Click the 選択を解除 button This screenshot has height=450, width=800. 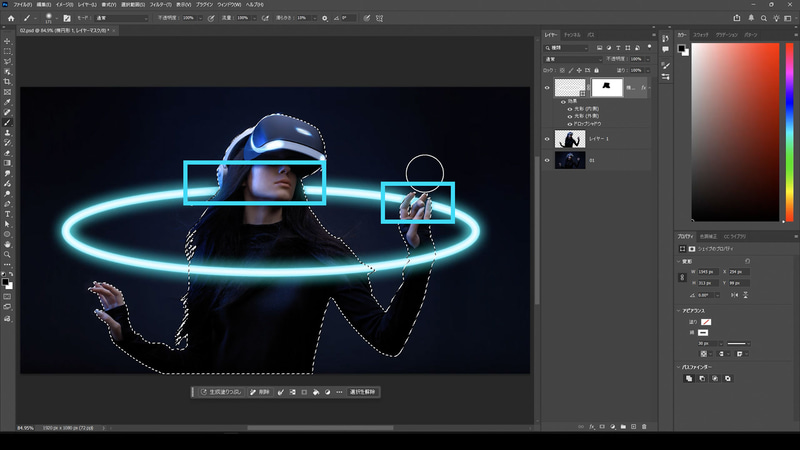pyautogui.click(x=362, y=392)
